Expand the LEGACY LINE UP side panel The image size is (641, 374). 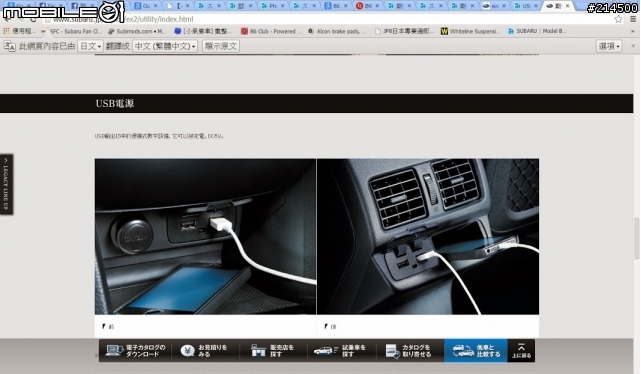tap(6, 184)
